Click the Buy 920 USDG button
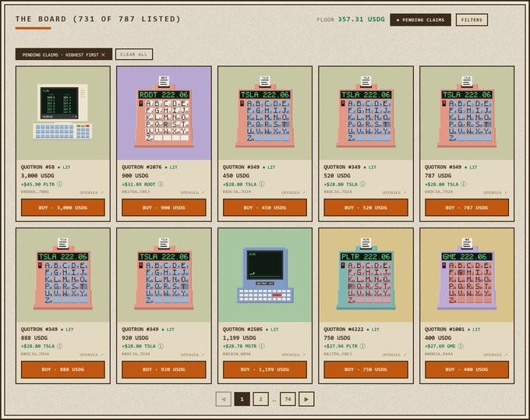530x420 pixels. (164, 369)
